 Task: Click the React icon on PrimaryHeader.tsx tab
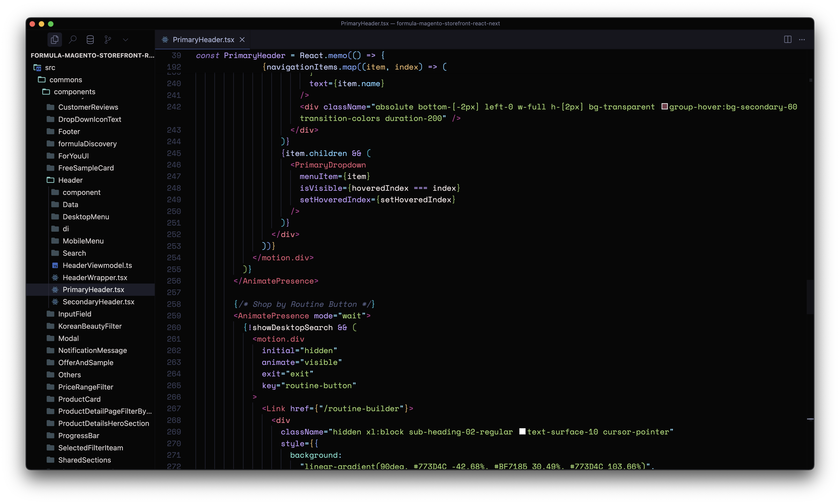[166, 39]
